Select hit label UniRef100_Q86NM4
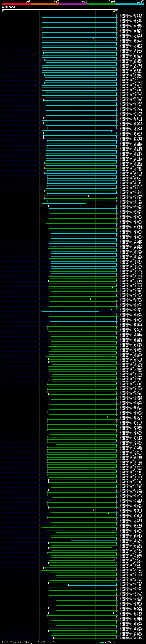Viewport: 146px width, 644px height. (x=131, y=457)
